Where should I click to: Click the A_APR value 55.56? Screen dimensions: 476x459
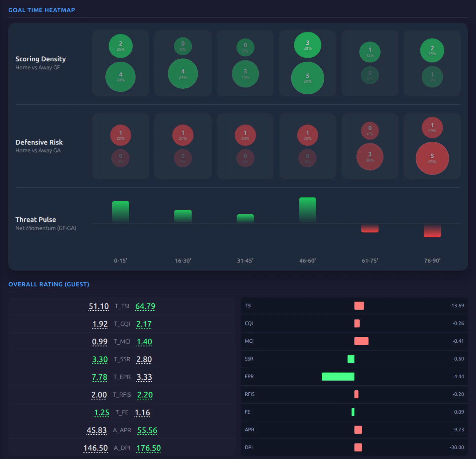pyautogui.click(x=147, y=430)
